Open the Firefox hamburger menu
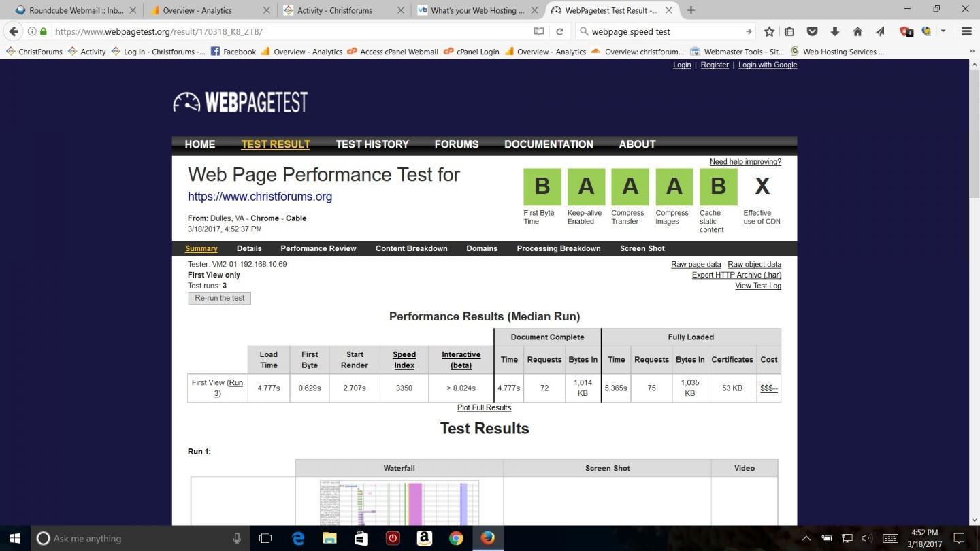Viewport: 980px width, 551px height. tap(966, 31)
